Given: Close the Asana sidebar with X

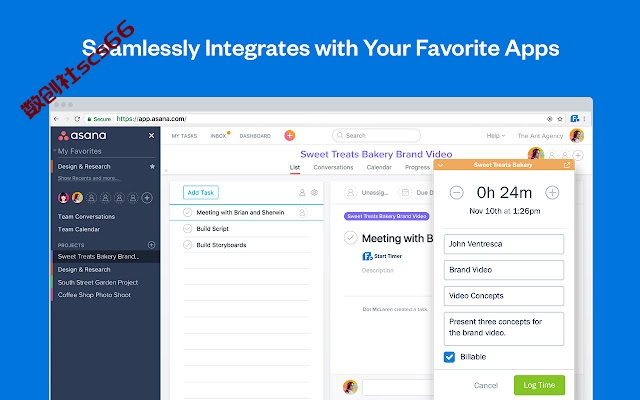Looking at the screenshot, I should coord(151,136).
